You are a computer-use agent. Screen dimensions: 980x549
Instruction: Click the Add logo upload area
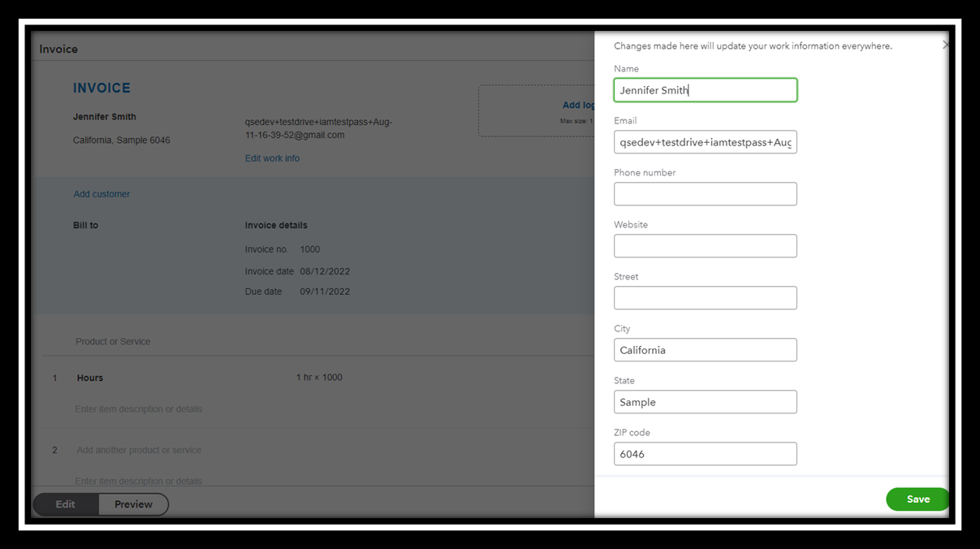[537, 110]
